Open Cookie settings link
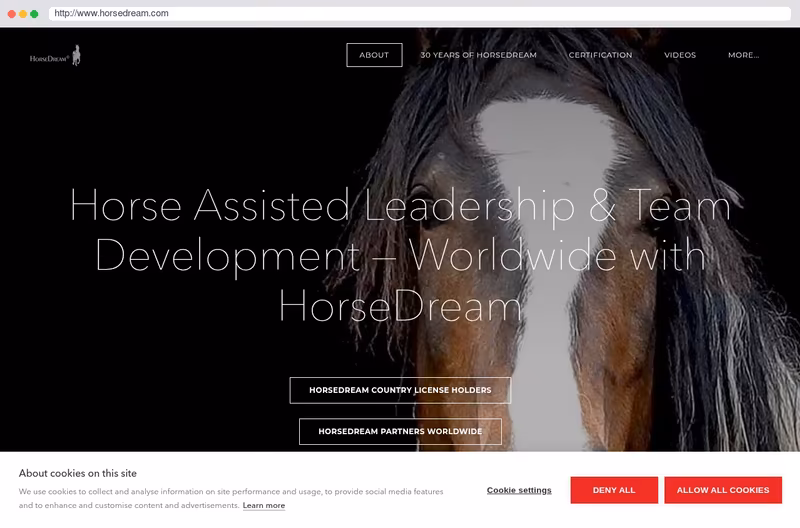This screenshot has height=528, width=800. pyautogui.click(x=519, y=490)
